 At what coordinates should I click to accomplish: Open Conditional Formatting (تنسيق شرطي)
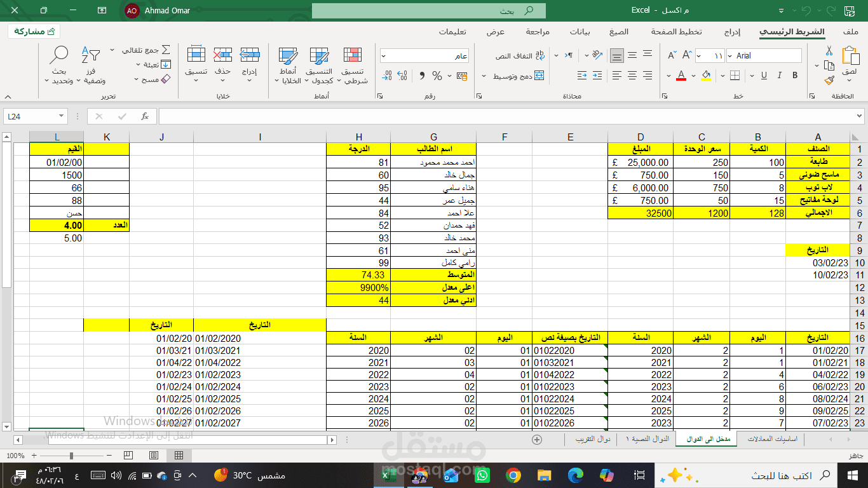[353, 65]
